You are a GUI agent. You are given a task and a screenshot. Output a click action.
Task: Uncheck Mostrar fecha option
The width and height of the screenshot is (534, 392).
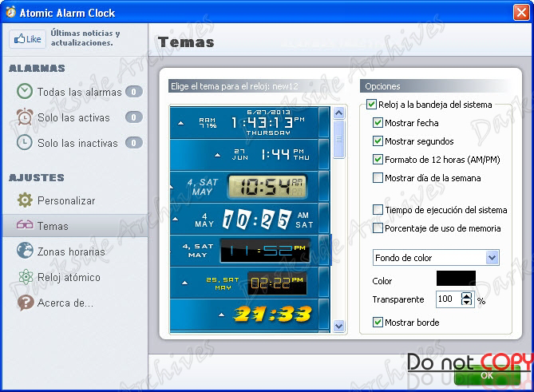[378, 123]
